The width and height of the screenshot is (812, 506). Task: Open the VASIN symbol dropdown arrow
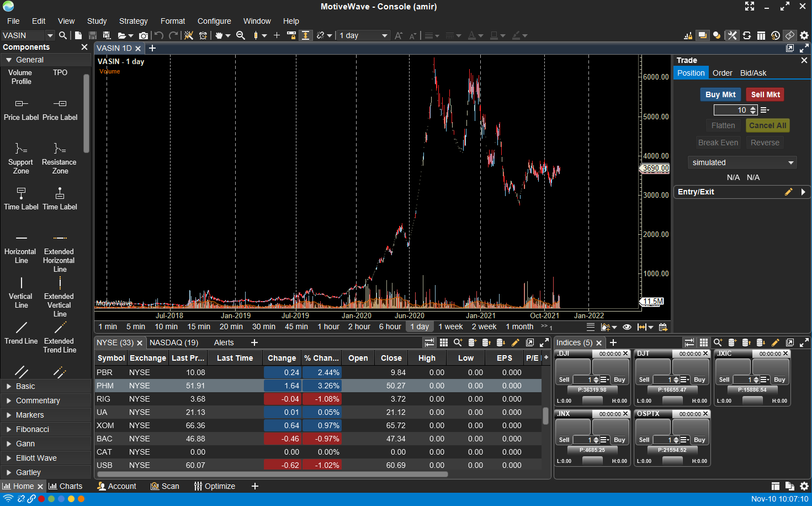coord(50,35)
